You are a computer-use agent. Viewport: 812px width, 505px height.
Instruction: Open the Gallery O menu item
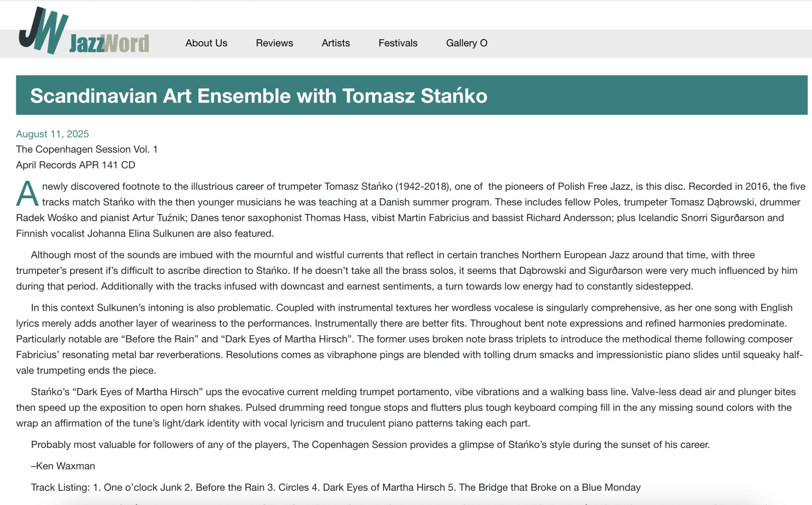click(x=467, y=43)
